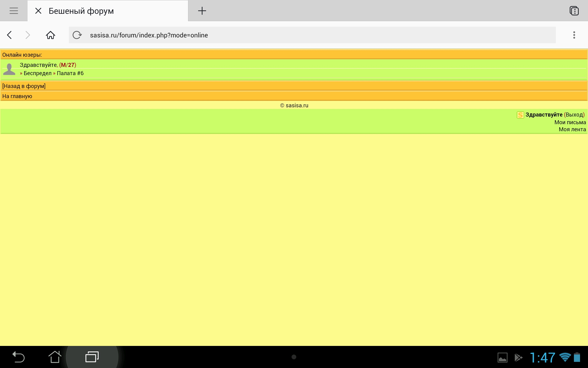Tap the Android recent apps button
This screenshot has height=368, width=588.
click(92, 357)
